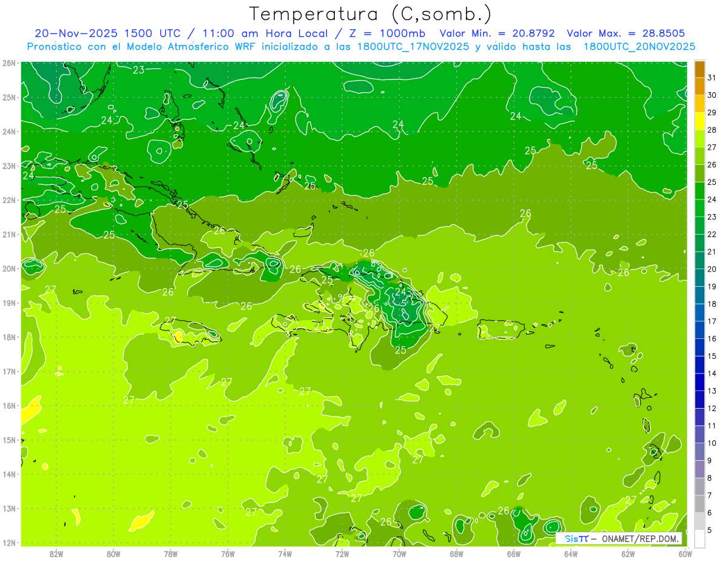This screenshot has width=728, height=562.
Task: Click the title "Temperatura (C,somb.)"
Action: [371, 14]
